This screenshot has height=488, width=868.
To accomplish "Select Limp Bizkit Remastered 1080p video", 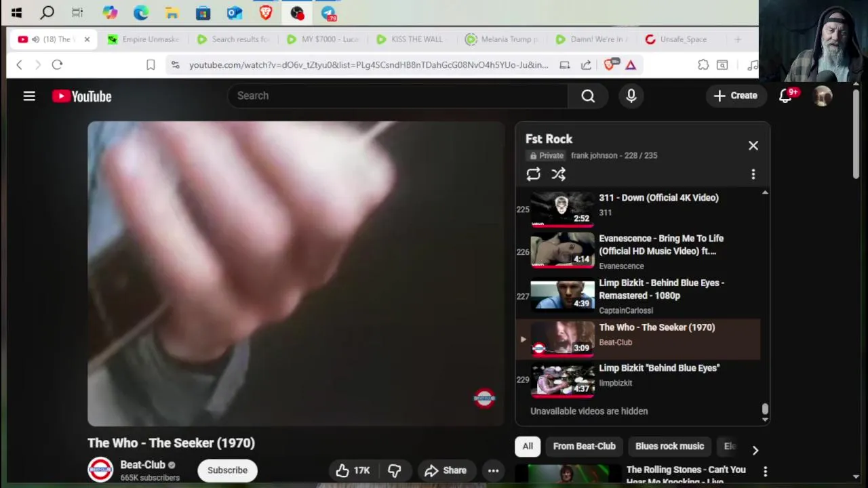I will pos(637,296).
